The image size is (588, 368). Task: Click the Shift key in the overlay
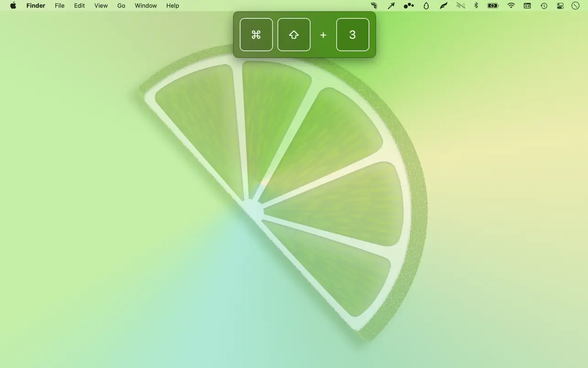tap(294, 34)
